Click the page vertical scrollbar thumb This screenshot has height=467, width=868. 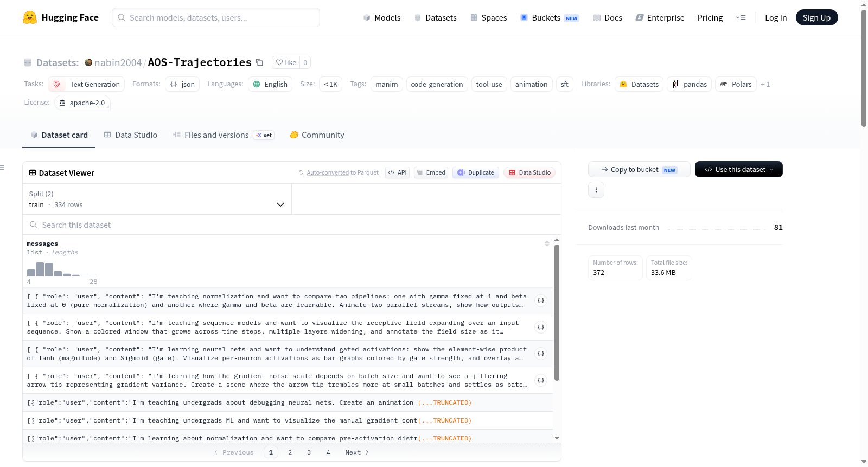(864, 68)
